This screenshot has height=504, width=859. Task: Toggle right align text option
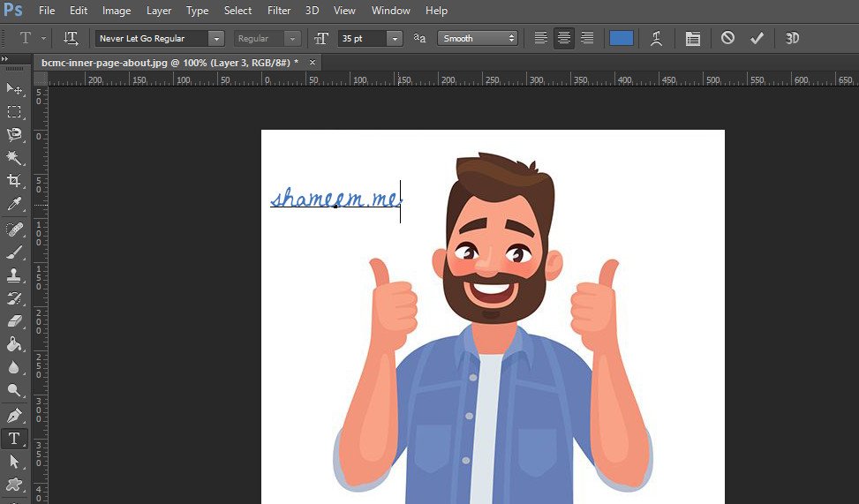pos(586,39)
